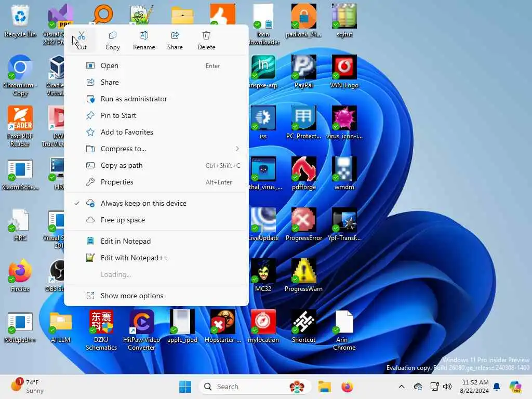Select the Chromium - Copy desktop icon

pos(20,75)
